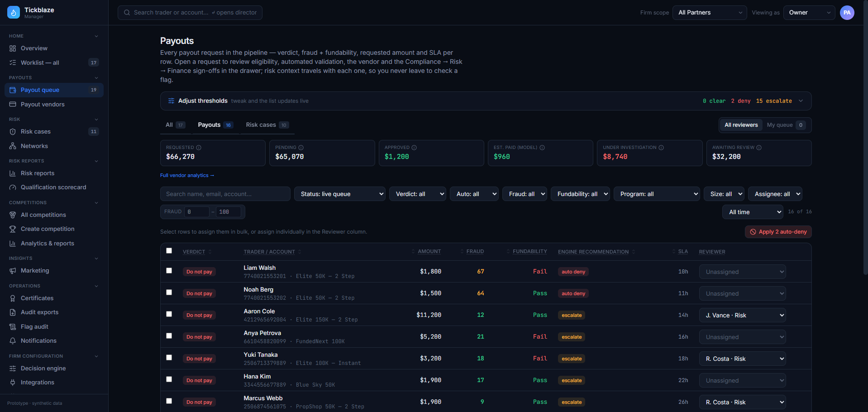Image resolution: width=868 pixels, height=412 pixels.
Task: Click the Requested info icon
Action: pyautogui.click(x=199, y=148)
